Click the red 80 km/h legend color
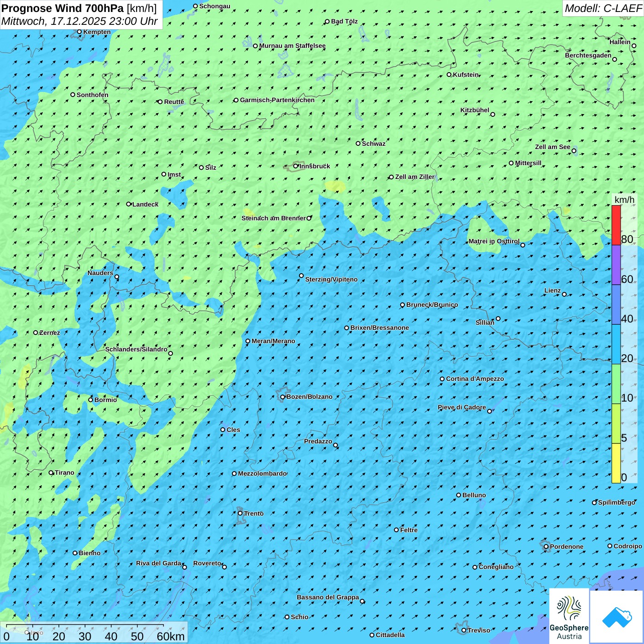644x644 pixels. click(x=616, y=225)
